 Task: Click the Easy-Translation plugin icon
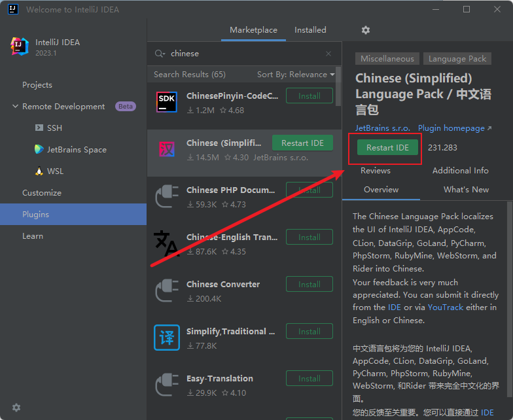[167, 385]
